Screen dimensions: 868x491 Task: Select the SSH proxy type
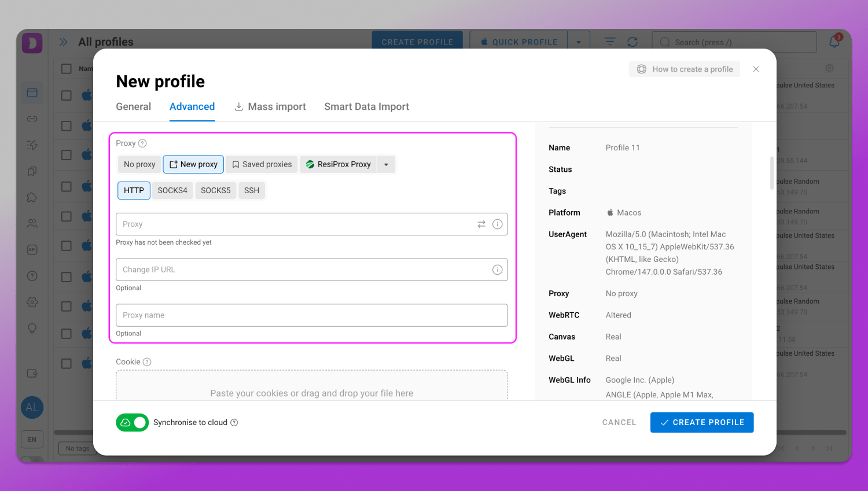pos(252,190)
